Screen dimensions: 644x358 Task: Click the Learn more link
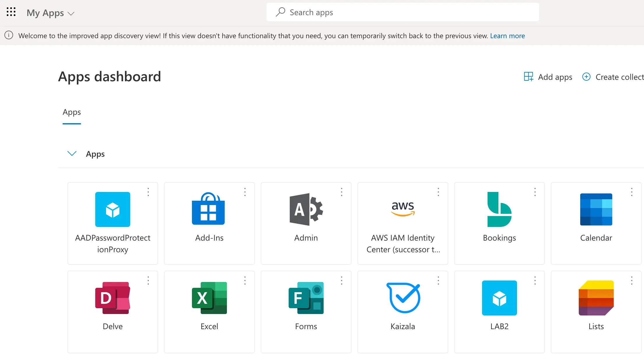507,36
